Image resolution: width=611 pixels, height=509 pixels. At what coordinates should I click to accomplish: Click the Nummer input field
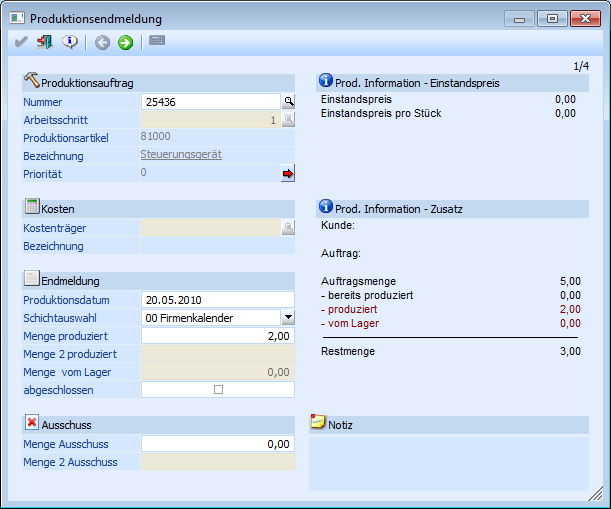(210, 101)
